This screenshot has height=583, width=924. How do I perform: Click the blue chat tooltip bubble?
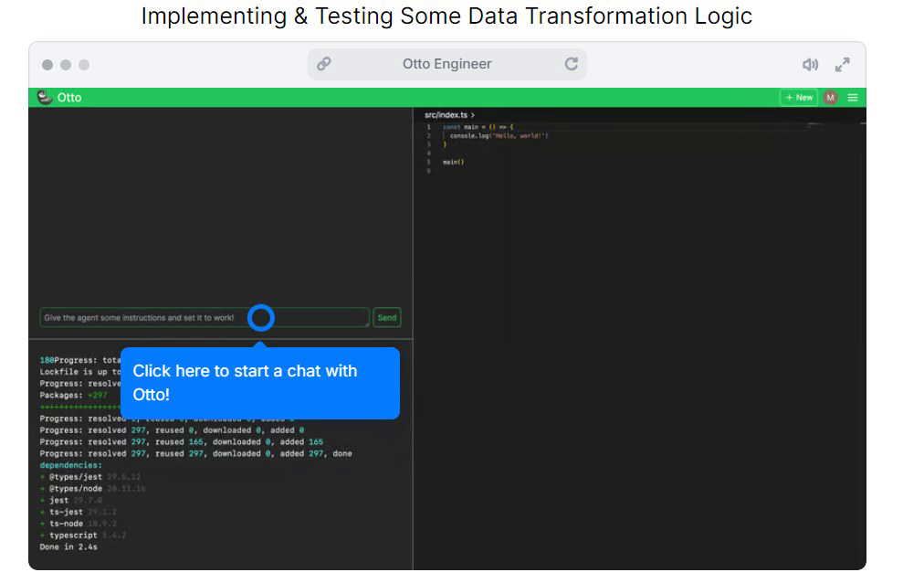pos(260,383)
